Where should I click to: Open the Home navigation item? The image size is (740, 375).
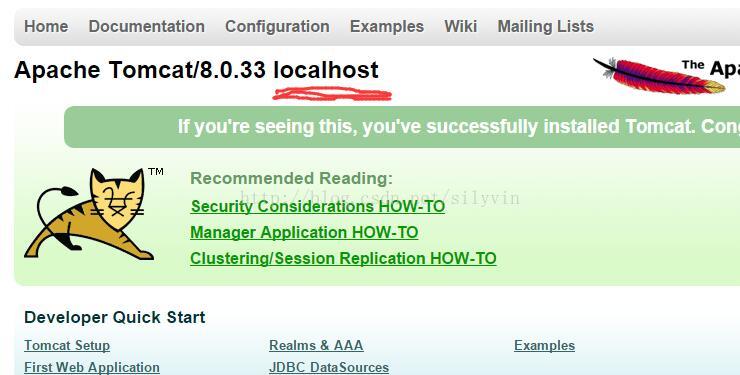tap(46, 26)
